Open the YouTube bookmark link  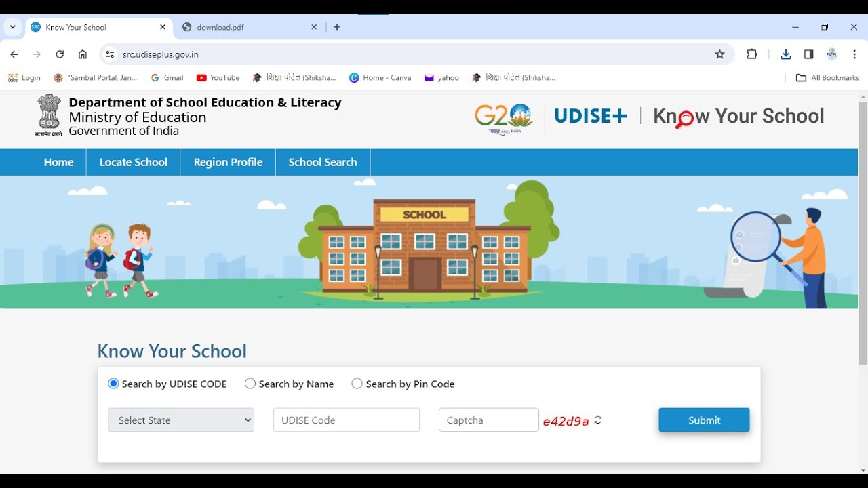pos(218,78)
